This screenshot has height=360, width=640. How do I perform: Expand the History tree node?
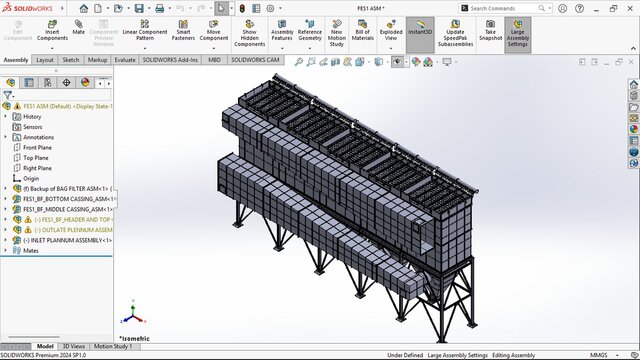coord(5,117)
